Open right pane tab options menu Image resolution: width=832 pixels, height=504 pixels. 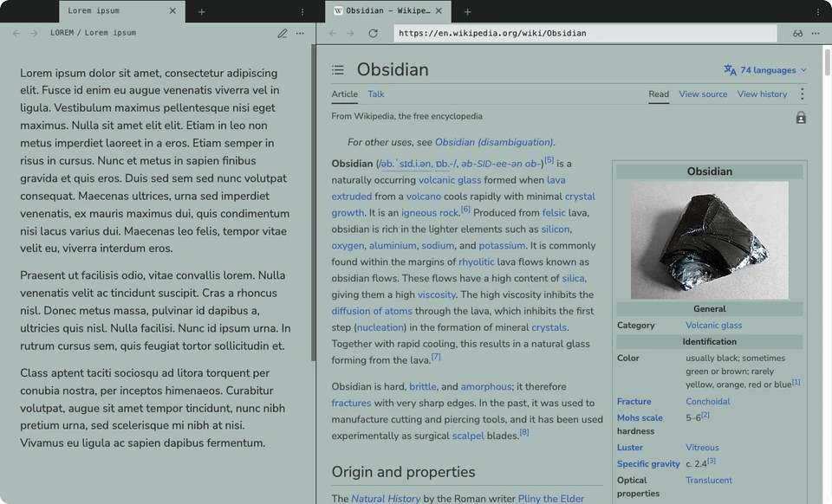pyautogui.click(x=817, y=11)
